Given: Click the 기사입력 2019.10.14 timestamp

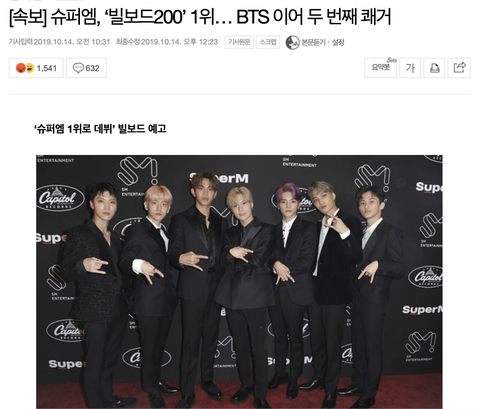Looking at the screenshot, I should pyautogui.click(x=59, y=42).
